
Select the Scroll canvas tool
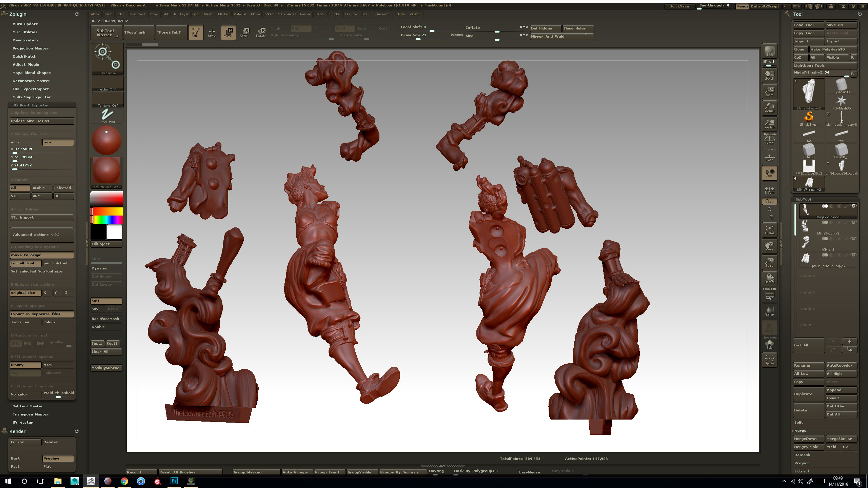769,75
